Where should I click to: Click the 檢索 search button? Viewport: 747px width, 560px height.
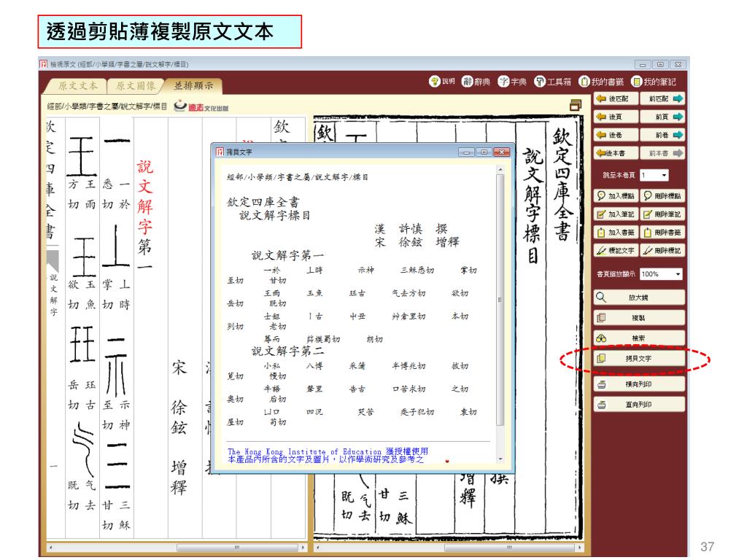[x=639, y=338]
